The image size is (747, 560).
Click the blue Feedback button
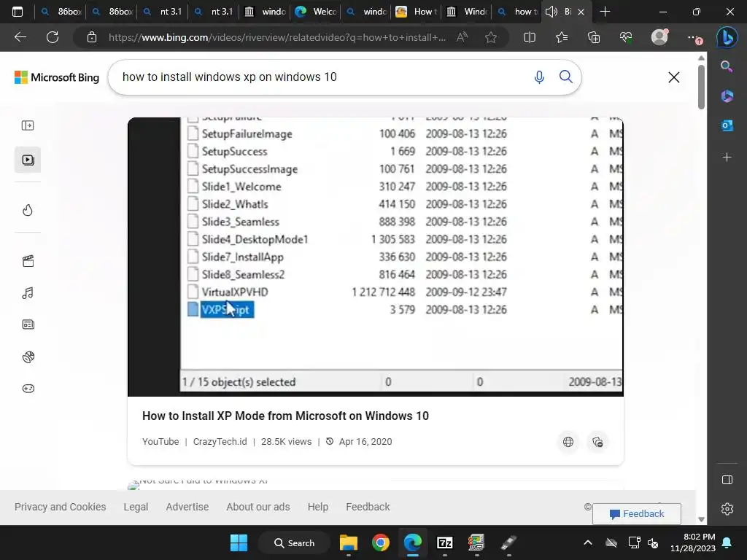click(x=636, y=514)
